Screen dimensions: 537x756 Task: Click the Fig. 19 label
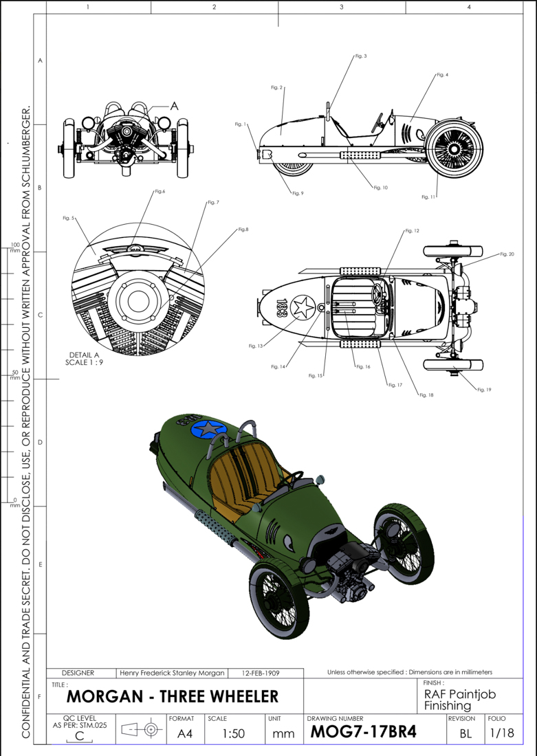tap(485, 390)
